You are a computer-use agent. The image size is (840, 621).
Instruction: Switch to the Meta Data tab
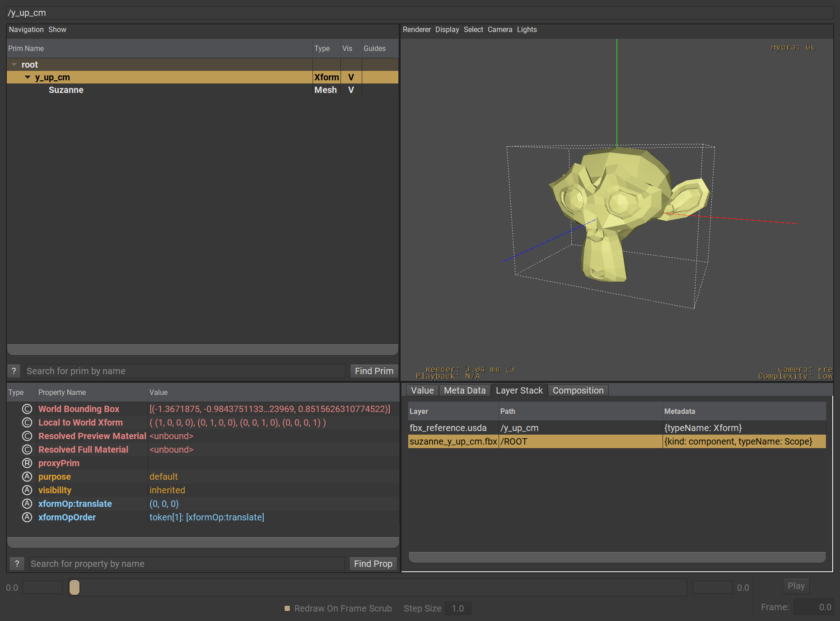pyautogui.click(x=465, y=390)
